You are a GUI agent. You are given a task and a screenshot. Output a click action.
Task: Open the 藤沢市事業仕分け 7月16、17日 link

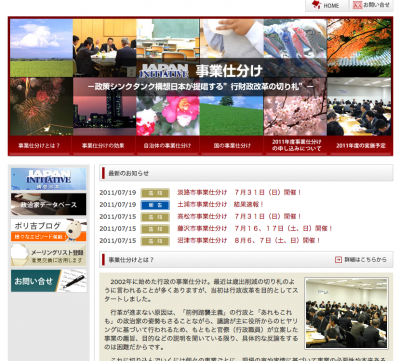[x=255, y=228]
